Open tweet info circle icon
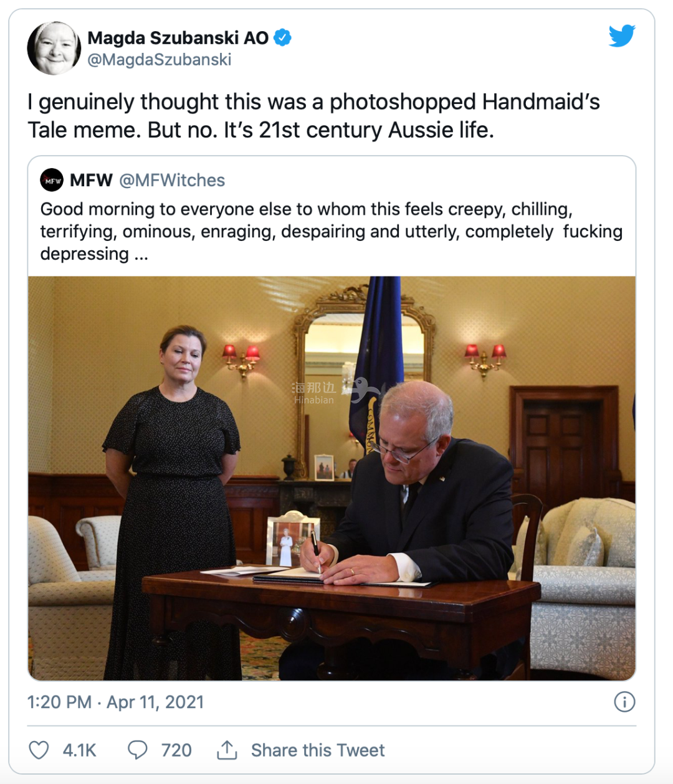 [x=624, y=702]
